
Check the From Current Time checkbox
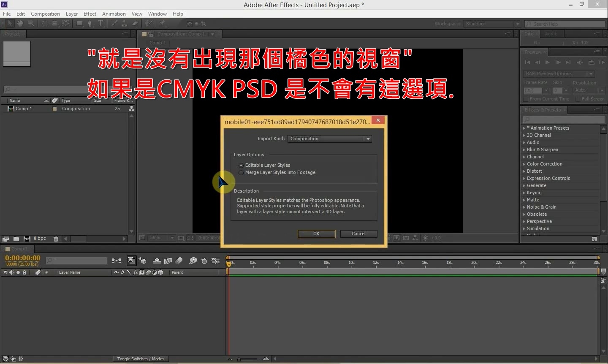tap(526, 99)
